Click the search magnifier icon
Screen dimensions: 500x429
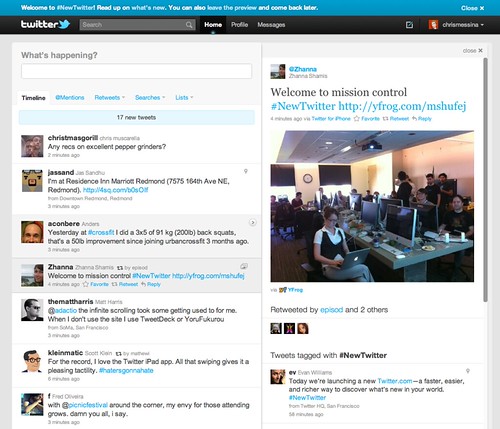(189, 25)
